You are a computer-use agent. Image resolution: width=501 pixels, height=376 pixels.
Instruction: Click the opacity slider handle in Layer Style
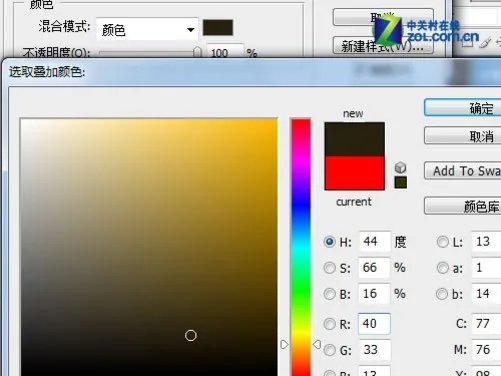[197, 52]
